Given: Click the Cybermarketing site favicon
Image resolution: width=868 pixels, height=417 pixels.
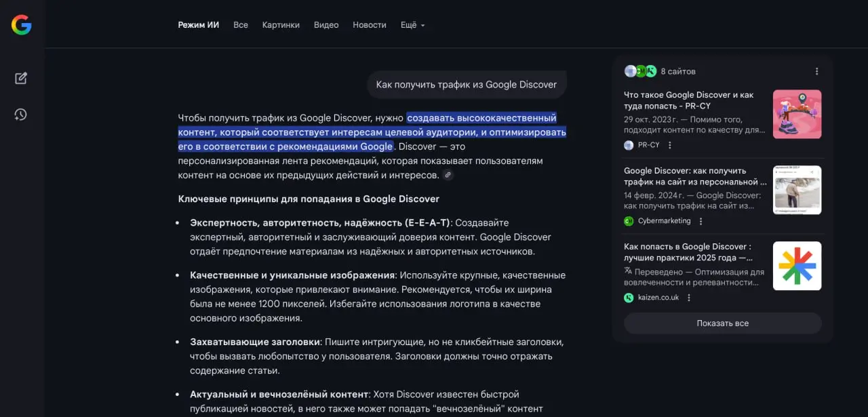Looking at the screenshot, I should (x=629, y=221).
